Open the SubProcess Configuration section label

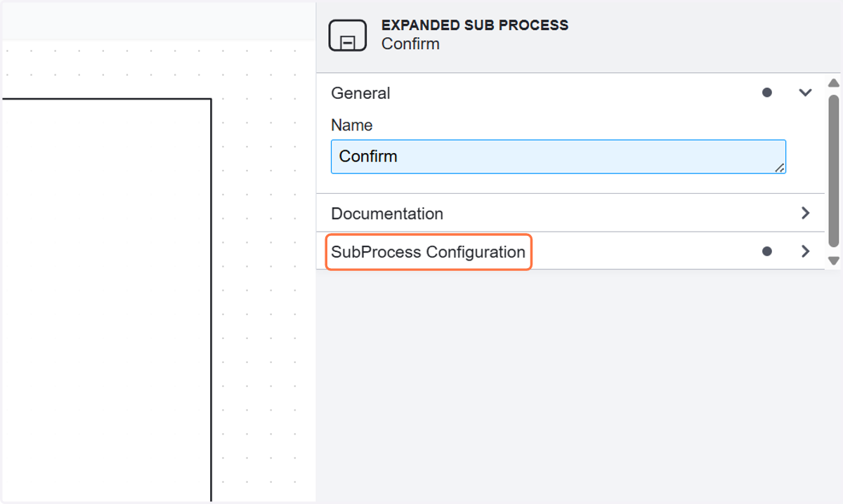428,252
